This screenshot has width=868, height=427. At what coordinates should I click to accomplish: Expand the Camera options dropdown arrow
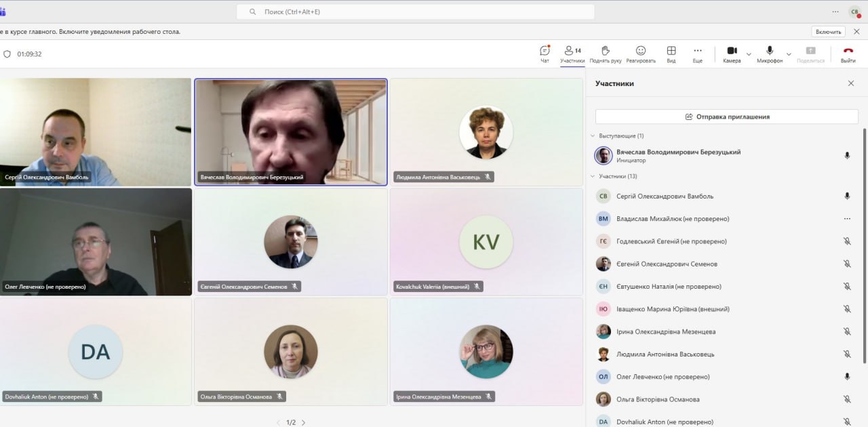coord(749,54)
